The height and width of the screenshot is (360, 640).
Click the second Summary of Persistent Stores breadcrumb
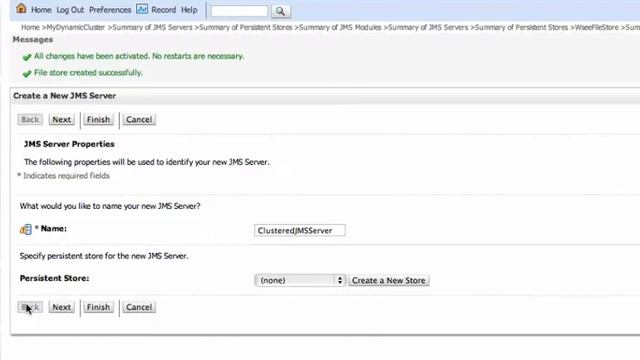click(522, 27)
